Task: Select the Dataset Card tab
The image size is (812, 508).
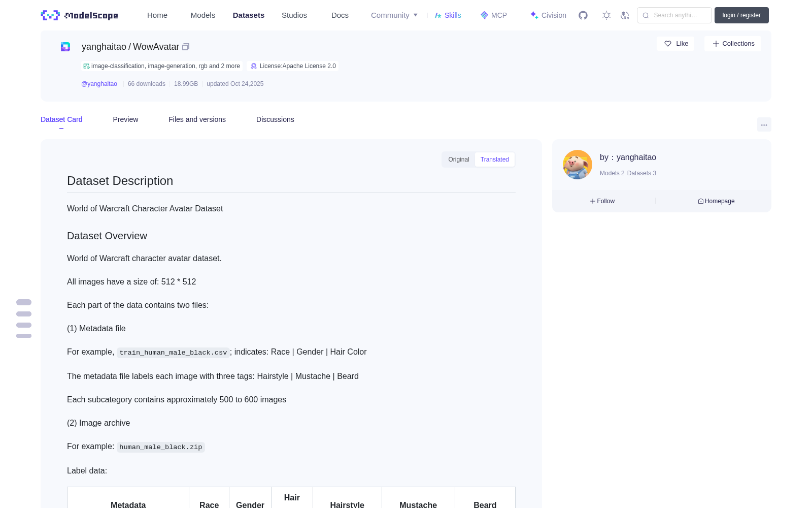Action: [61, 119]
